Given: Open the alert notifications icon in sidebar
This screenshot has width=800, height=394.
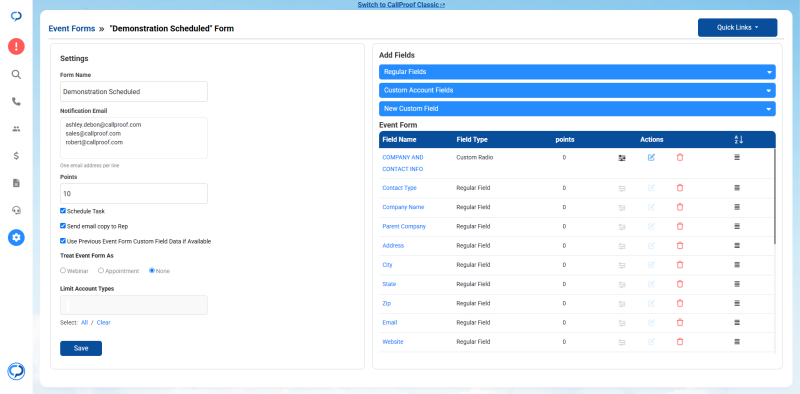Looking at the screenshot, I should [16, 47].
